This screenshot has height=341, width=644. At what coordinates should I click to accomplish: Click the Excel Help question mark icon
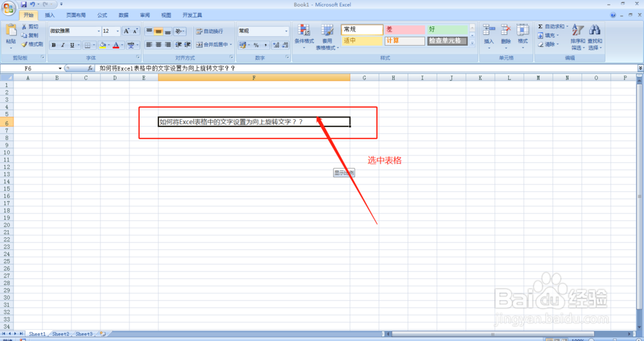(613, 15)
